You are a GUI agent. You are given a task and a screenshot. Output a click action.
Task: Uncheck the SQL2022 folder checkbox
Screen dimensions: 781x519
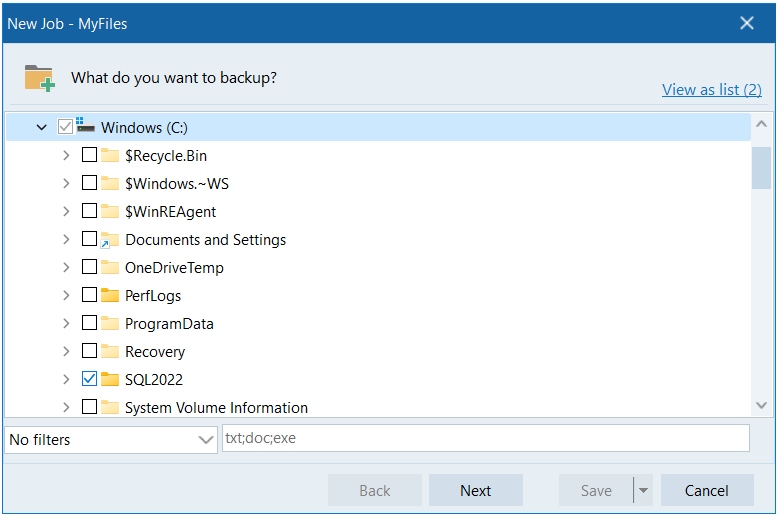pos(89,379)
